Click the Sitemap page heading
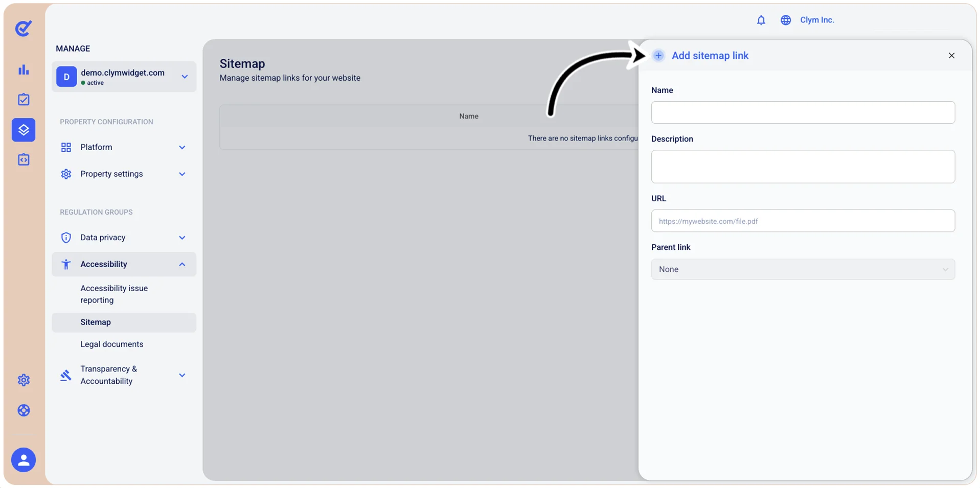The height and width of the screenshot is (488, 980). (x=242, y=63)
